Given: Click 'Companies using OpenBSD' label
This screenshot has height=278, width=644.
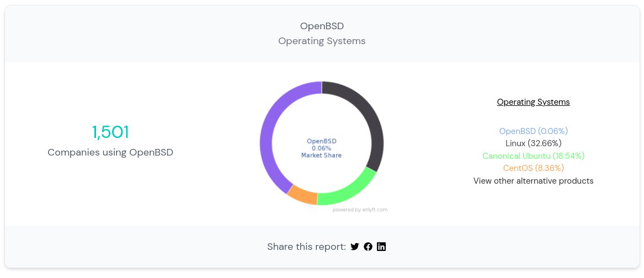Looking at the screenshot, I should tap(110, 152).
